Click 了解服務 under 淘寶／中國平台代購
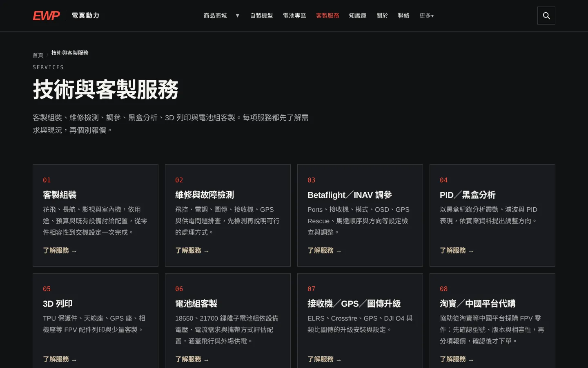Screen dimensions: 588x368 [x=457, y=359]
